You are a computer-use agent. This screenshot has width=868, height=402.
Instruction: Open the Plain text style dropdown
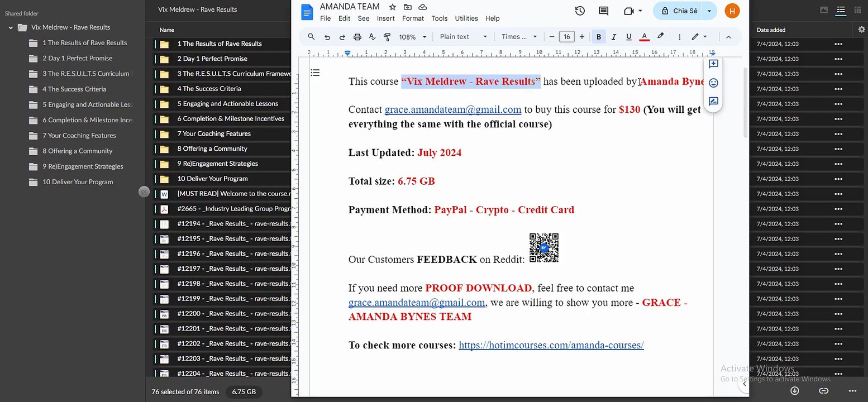click(464, 37)
